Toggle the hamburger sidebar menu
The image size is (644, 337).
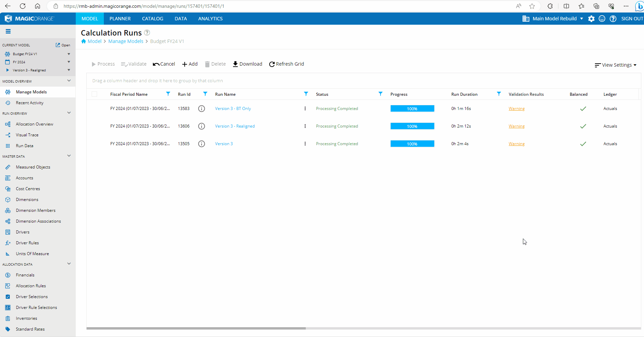(8, 31)
